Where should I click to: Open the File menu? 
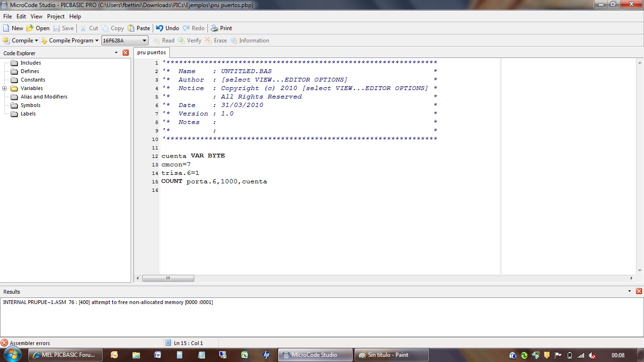[8, 16]
